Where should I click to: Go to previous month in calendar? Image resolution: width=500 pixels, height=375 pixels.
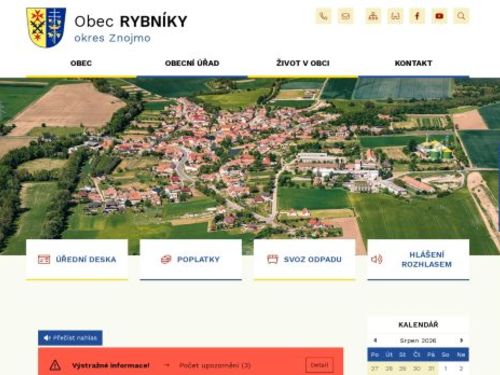pos(375,340)
